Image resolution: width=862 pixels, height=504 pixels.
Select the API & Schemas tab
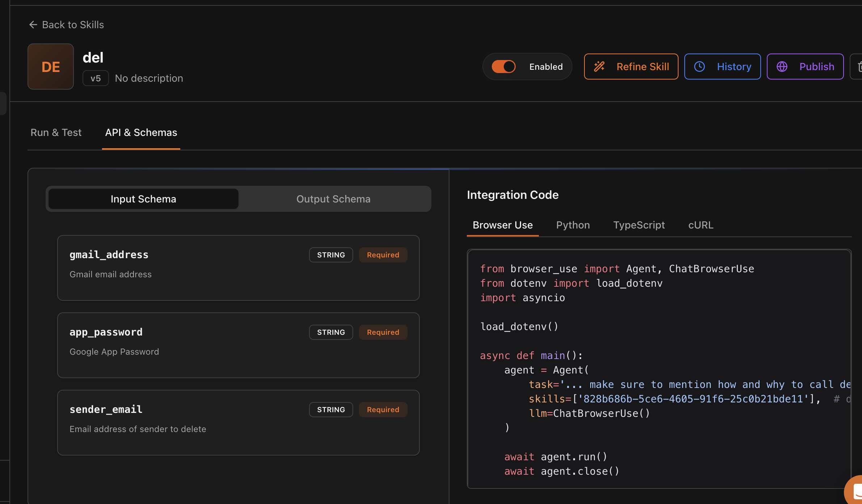tap(141, 132)
